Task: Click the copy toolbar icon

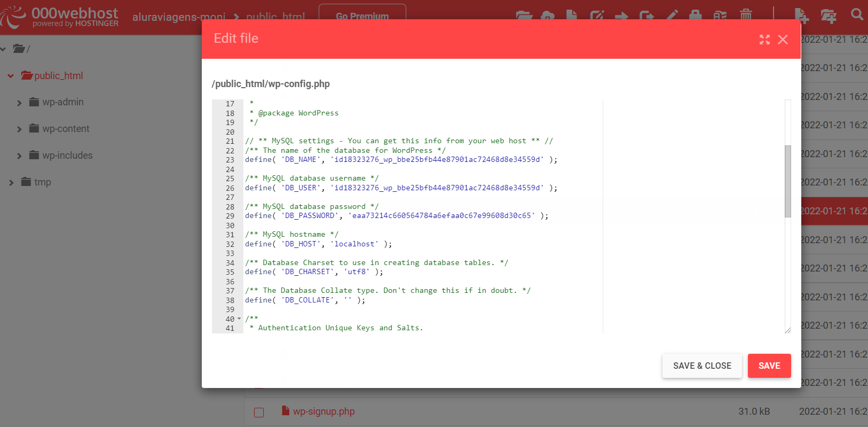Action: pos(646,15)
